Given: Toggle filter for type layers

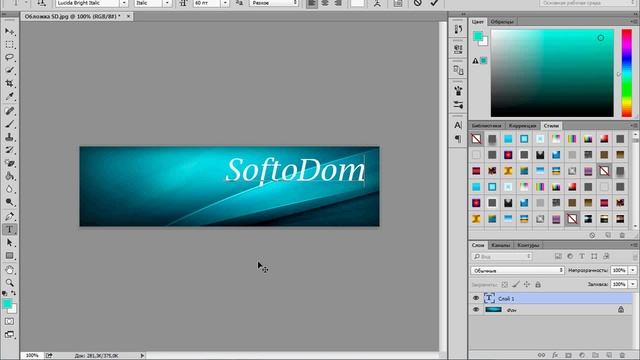Looking at the screenshot, I should 582,256.
